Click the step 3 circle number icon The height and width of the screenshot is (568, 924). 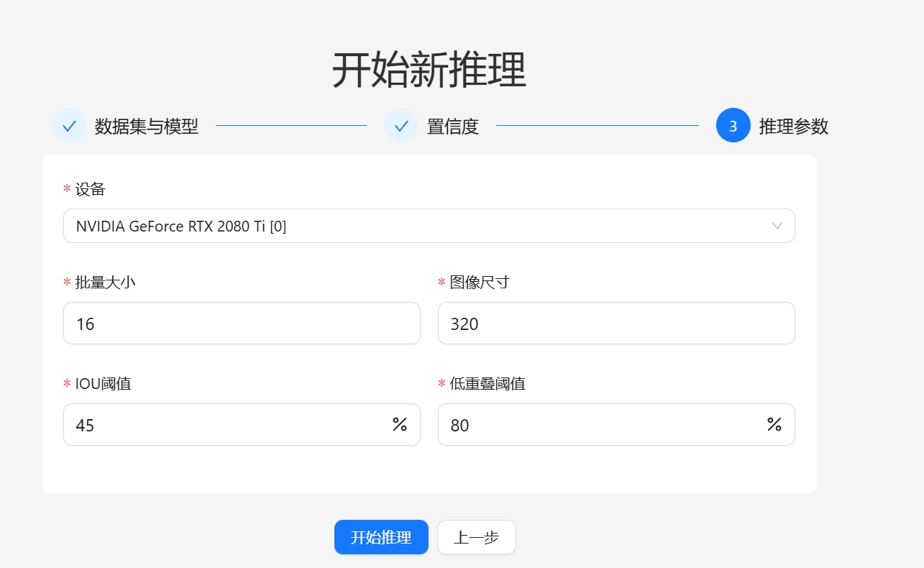pos(733,126)
